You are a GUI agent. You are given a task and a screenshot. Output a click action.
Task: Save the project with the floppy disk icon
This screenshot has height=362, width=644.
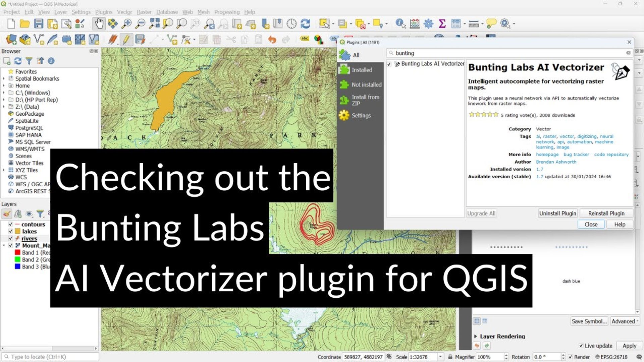(x=39, y=24)
